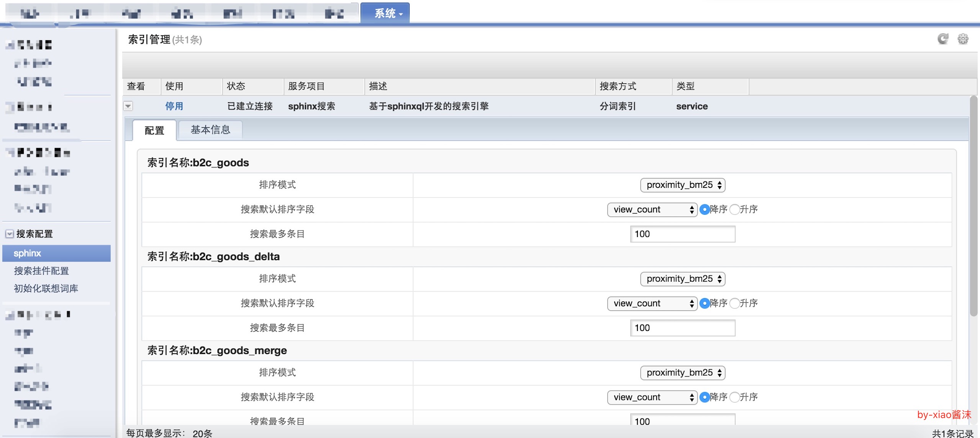Click 停用 to disable the sphinx service
The width and height of the screenshot is (980, 438).
pos(175,106)
